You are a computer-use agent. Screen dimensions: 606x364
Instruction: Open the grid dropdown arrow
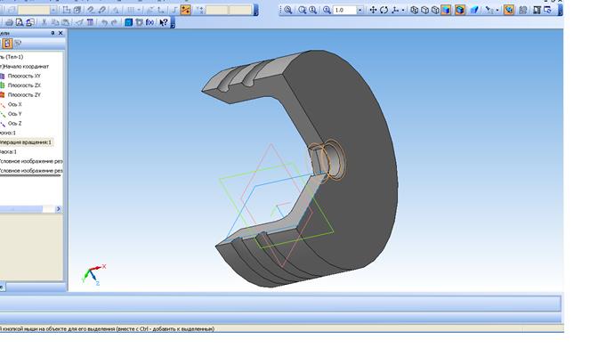(x=139, y=10)
